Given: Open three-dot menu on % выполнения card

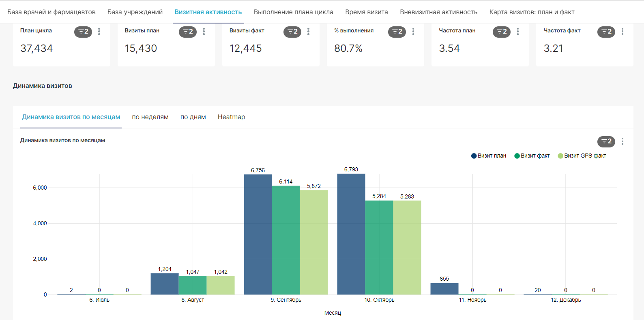Looking at the screenshot, I should 413,32.
